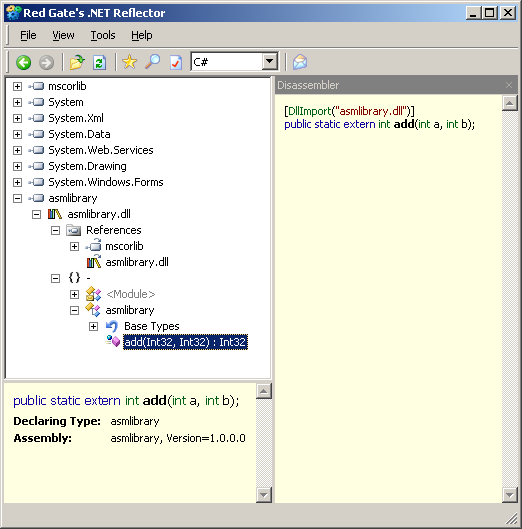Screen dimensions: 522x529
Task: Expand the System.Windows.Forms node
Action: tap(17, 182)
